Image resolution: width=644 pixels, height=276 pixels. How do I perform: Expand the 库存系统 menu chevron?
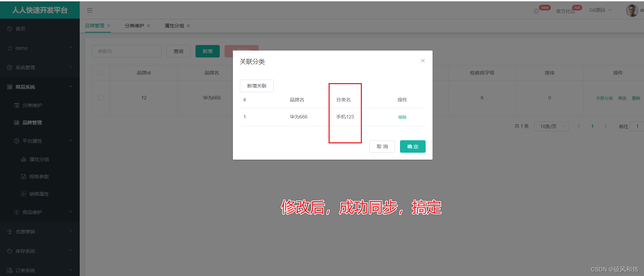click(71, 250)
